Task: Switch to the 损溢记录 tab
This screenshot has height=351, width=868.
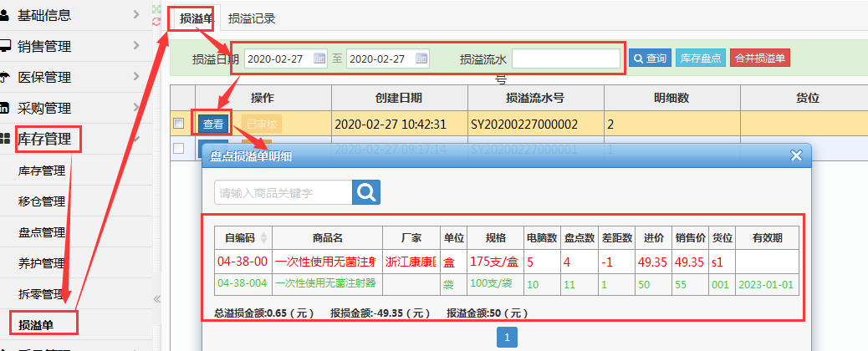Action: [x=252, y=18]
